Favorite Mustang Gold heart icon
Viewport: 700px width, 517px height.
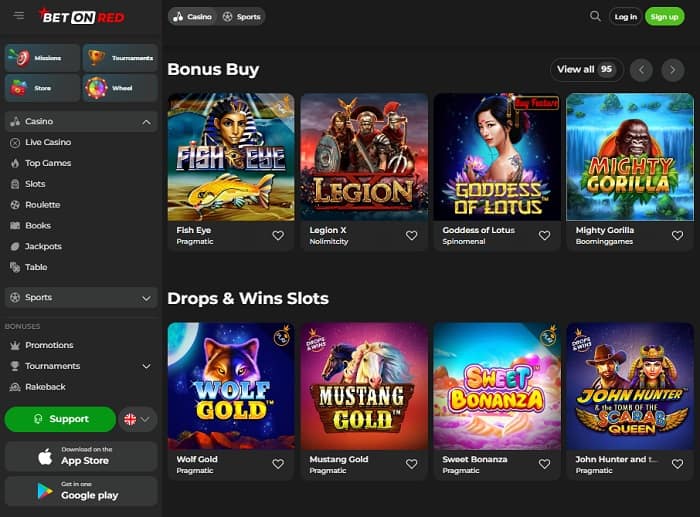click(412, 464)
